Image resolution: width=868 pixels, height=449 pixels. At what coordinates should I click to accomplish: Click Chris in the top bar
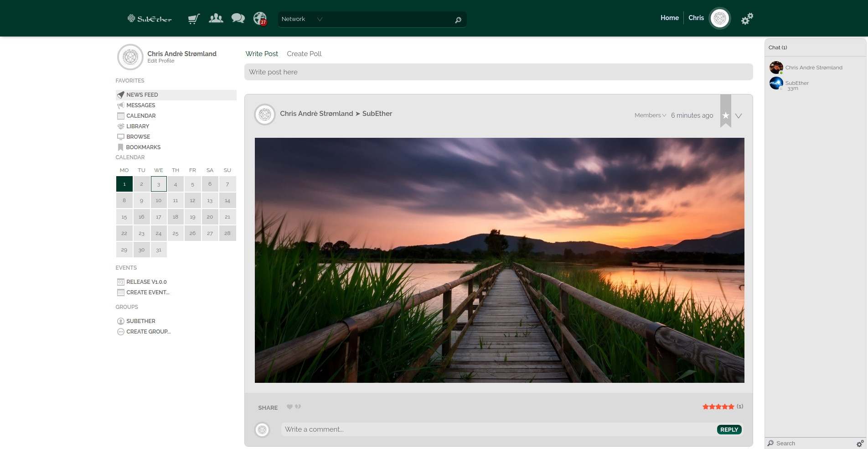pos(696,18)
